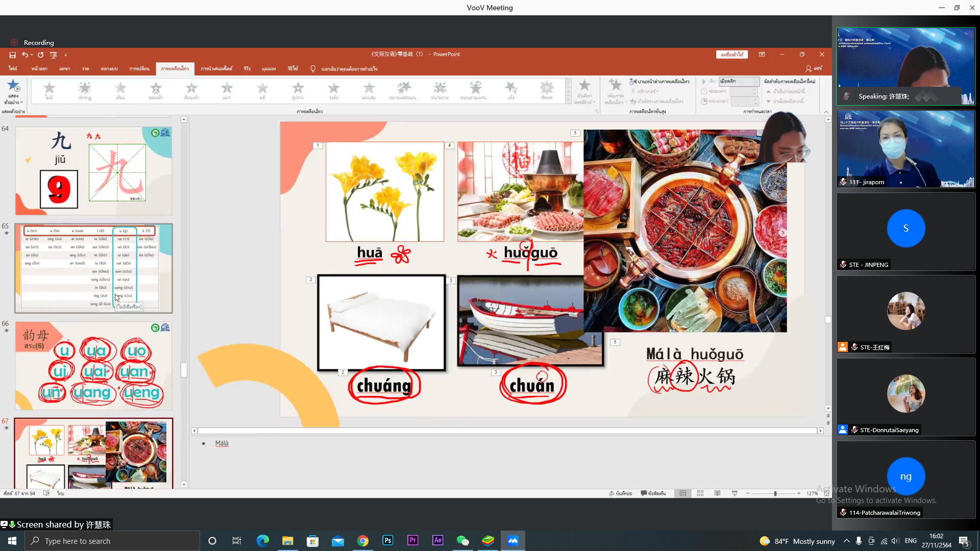The width and height of the screenshot is (980, 551).
Task: Select the Fade animation effect
Action: point(120,90)
